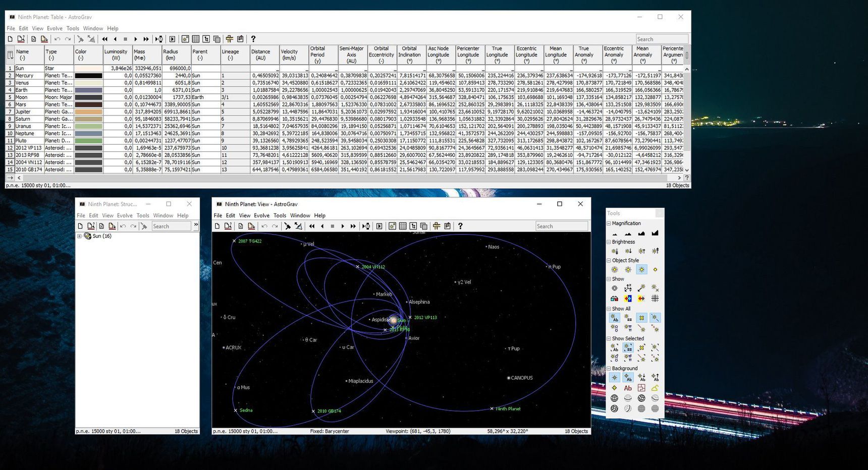868x470 pixels.
Task: Toggle yellow cross icon in Show Selected section
Action: 641,347
